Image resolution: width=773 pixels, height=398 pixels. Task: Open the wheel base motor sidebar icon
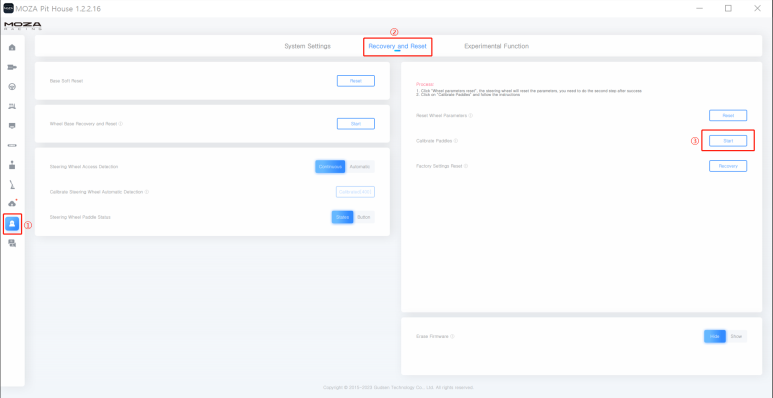12,67
